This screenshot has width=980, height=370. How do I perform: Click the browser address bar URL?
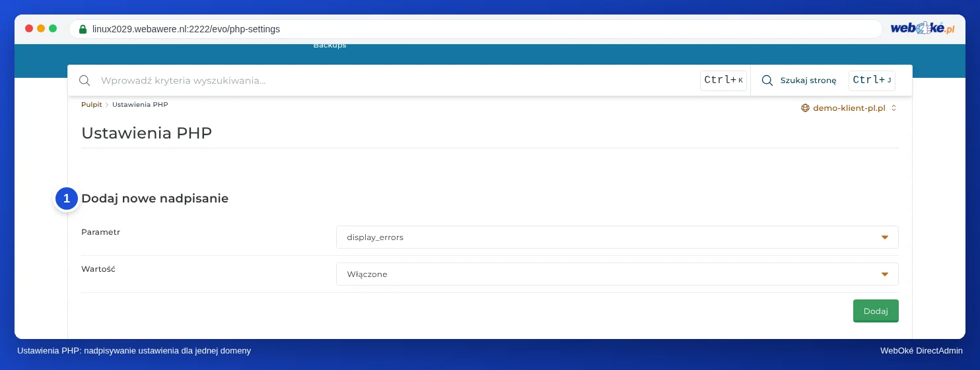186,29
